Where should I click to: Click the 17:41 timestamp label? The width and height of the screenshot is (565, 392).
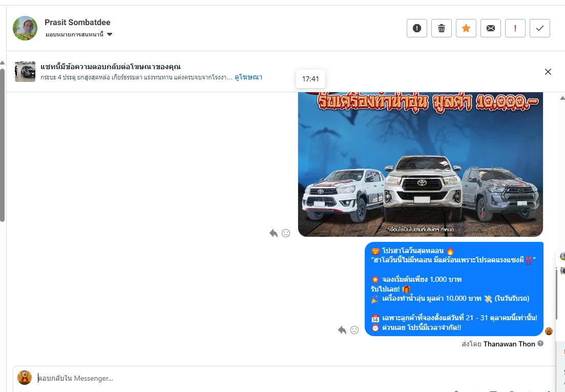pos(310,79)
